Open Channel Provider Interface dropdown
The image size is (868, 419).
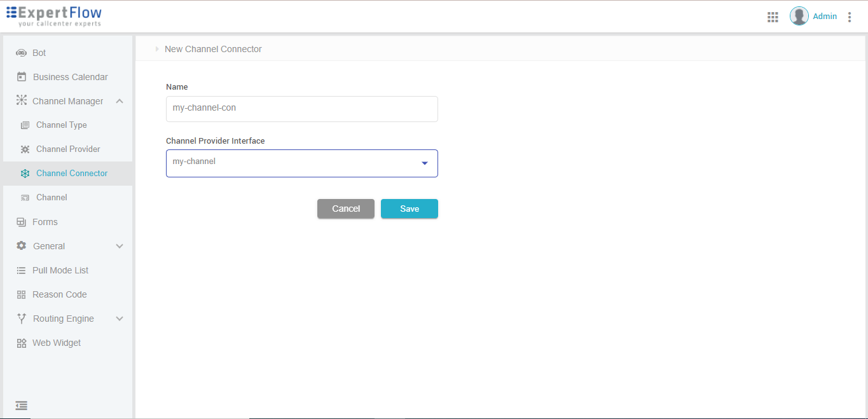point(425,163)
